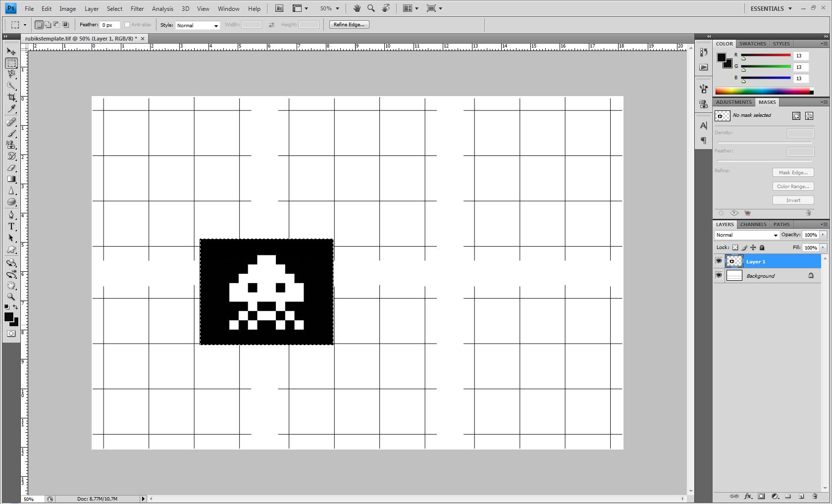The image size is (832, 504).
Task: Select the Magic Wand tool
Action: (x=11, y=86)
